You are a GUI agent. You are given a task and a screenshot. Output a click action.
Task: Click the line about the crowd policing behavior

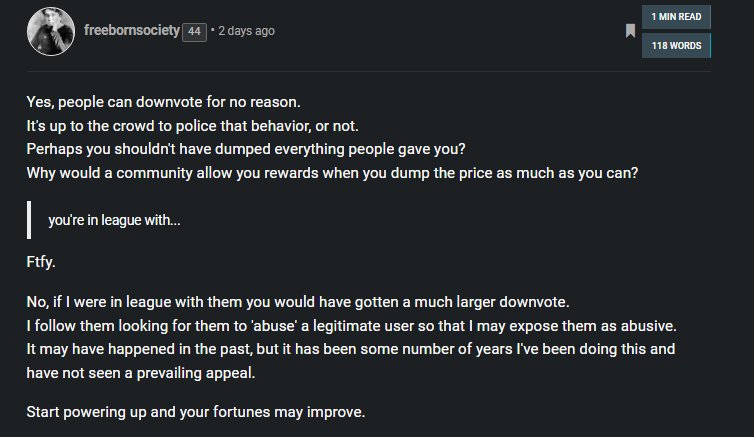point(192,126)
